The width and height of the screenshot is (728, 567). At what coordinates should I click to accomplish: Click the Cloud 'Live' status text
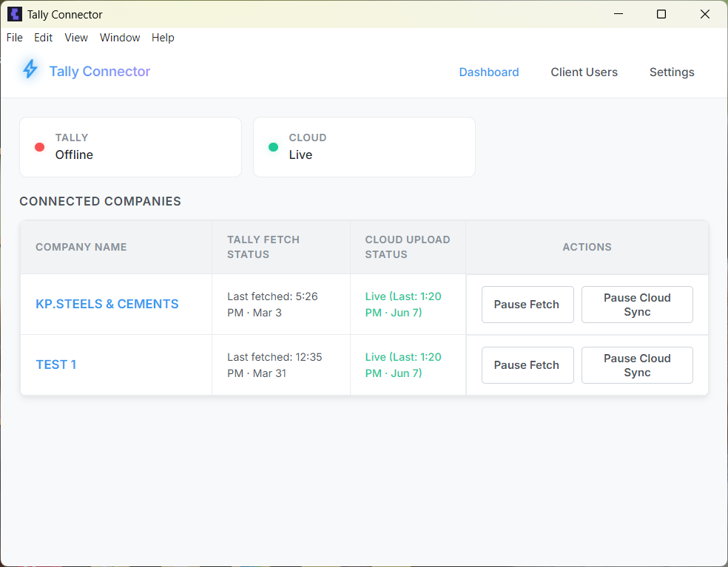point(300,155)
